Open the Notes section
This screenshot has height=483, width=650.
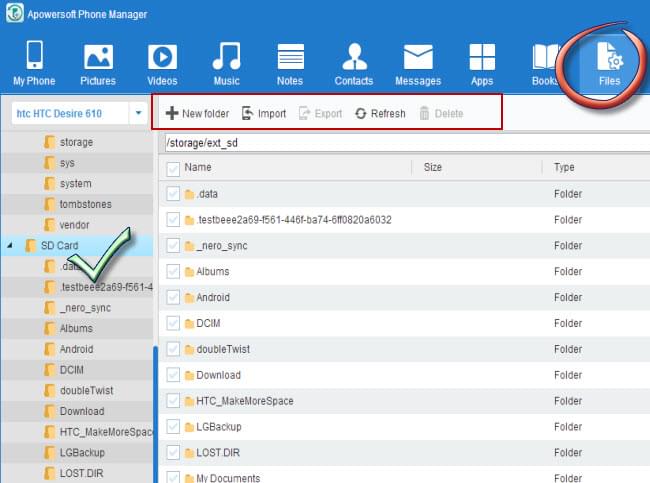290,63
